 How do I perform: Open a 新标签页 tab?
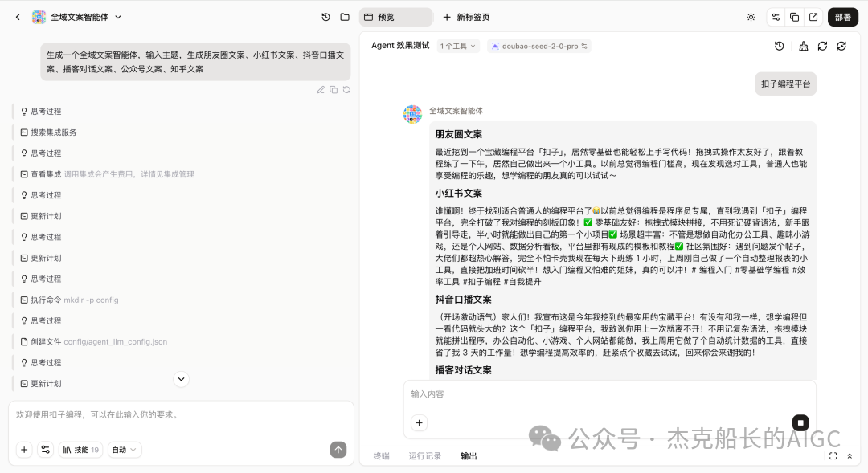[x=466, y=17]
